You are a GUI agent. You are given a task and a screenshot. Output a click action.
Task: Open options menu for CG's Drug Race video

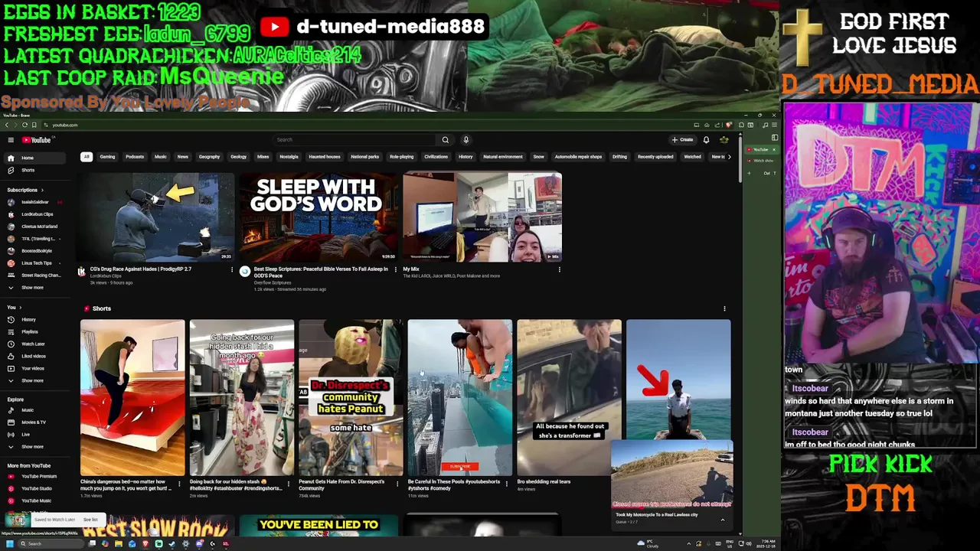tap(232, 269)
